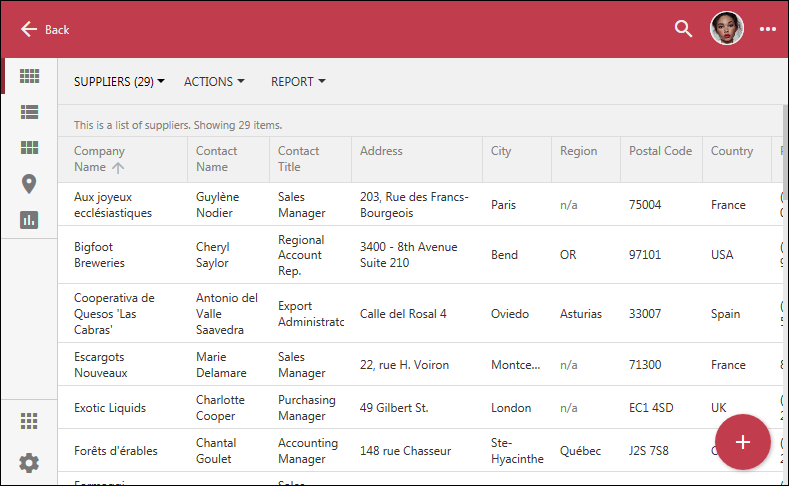Open the user profile avatar
789x486 pixels.
(726, 28)
